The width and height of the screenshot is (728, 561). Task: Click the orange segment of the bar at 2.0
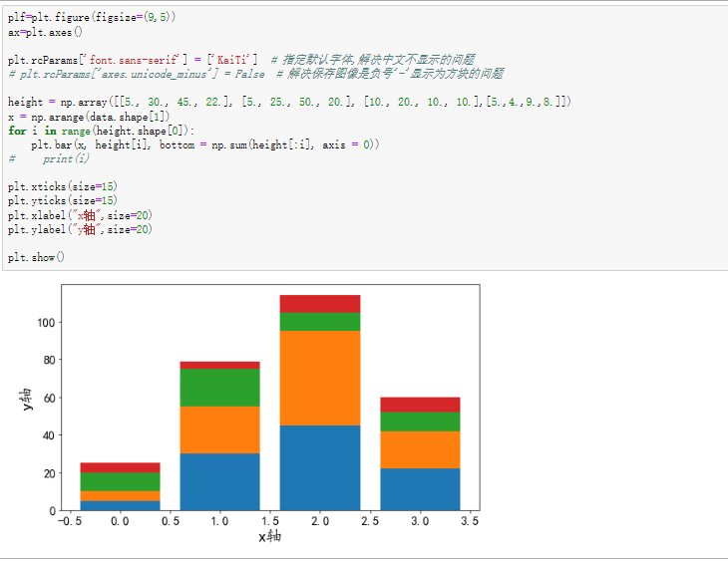320,379
